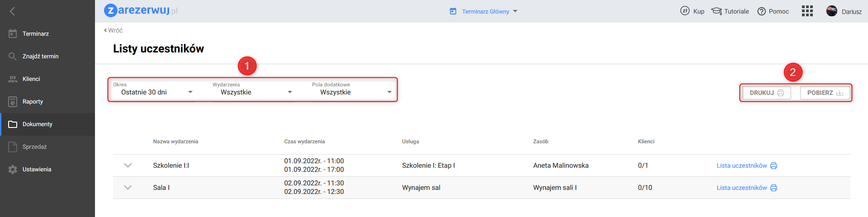Open the Okres period dropdown
Screen dimensions: 868x217
pos(157,92)
